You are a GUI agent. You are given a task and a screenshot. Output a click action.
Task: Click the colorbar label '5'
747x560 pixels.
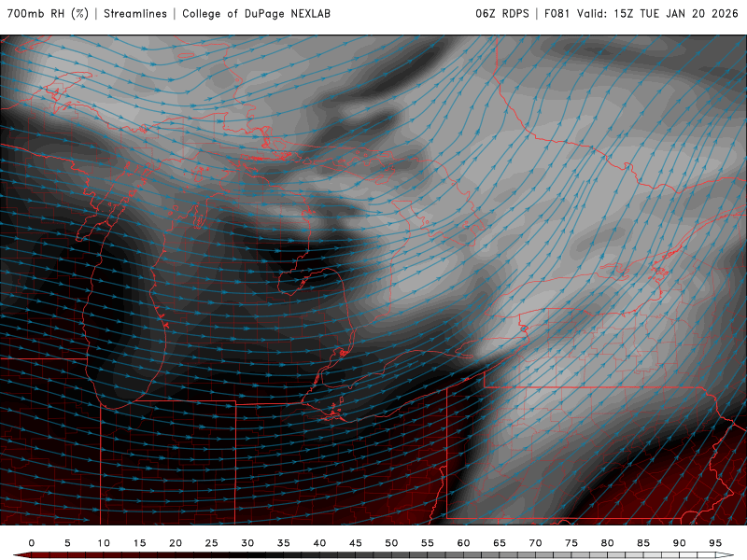[x=67, y=543]
